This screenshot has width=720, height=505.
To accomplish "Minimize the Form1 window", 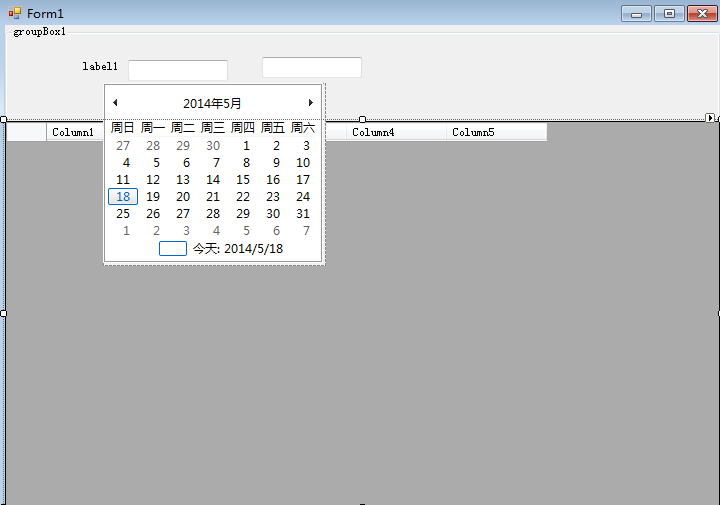I will click(636, 14).
